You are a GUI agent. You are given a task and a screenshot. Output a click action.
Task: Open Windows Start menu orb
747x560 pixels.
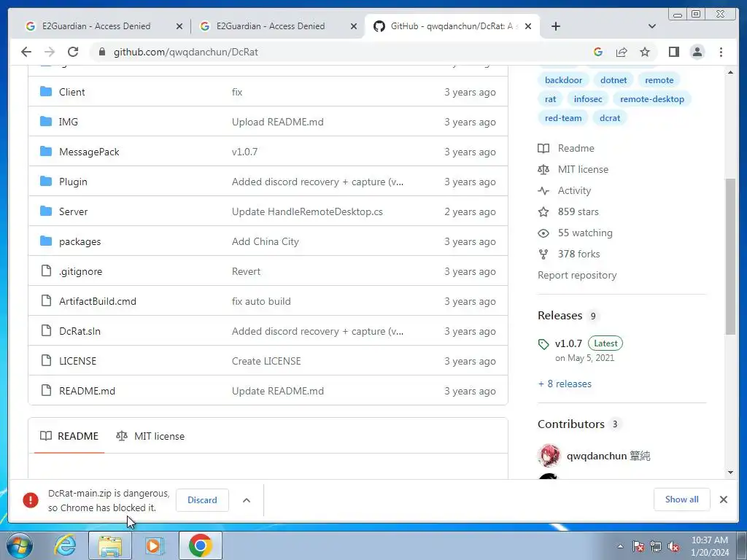click(18, 545)
